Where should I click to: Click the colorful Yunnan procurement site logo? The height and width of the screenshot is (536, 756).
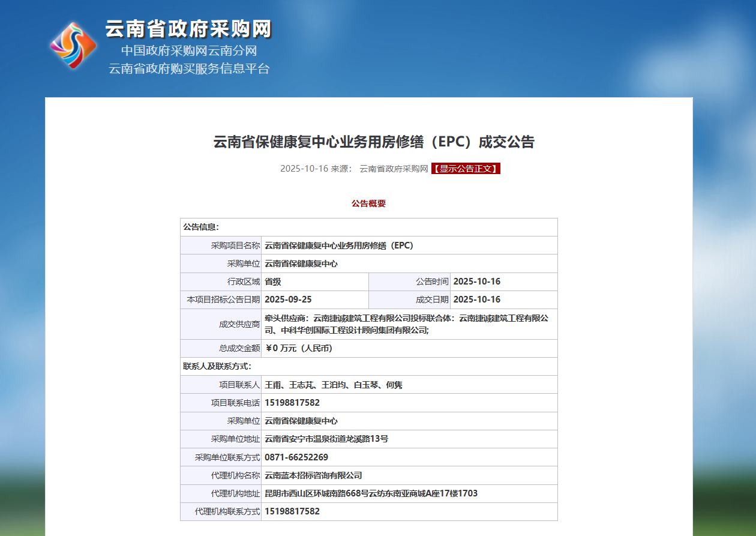73,46
